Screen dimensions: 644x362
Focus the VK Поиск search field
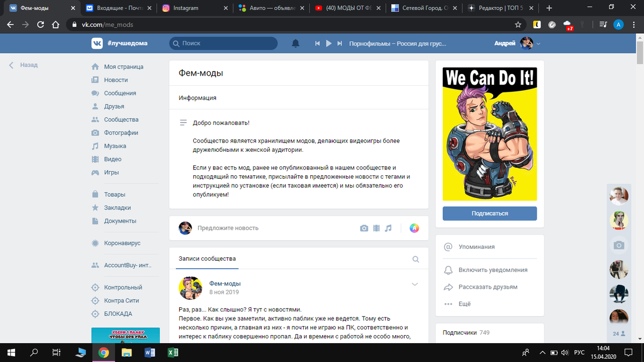coord(223,43)
